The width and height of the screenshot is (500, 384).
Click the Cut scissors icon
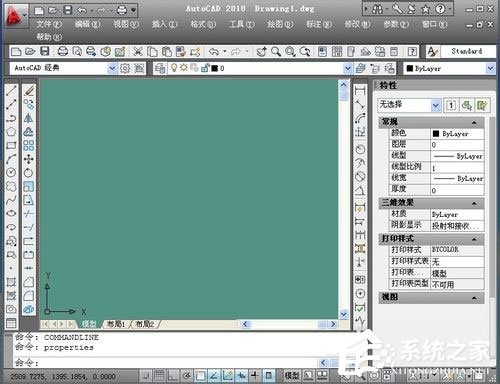pos(138,51)
